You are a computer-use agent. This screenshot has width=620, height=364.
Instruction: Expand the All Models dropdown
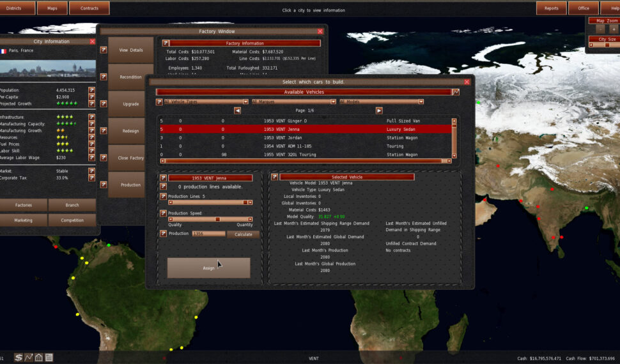click(382, 102)
